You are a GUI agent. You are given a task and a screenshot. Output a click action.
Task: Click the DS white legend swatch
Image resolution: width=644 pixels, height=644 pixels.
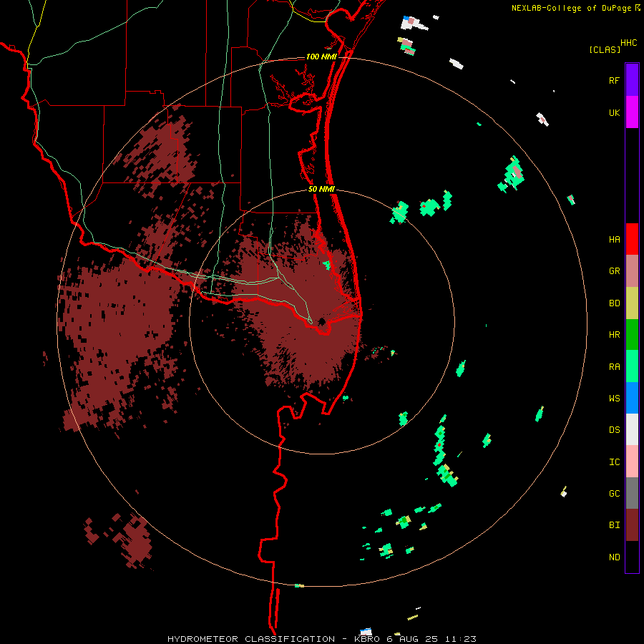coord(632,429)
